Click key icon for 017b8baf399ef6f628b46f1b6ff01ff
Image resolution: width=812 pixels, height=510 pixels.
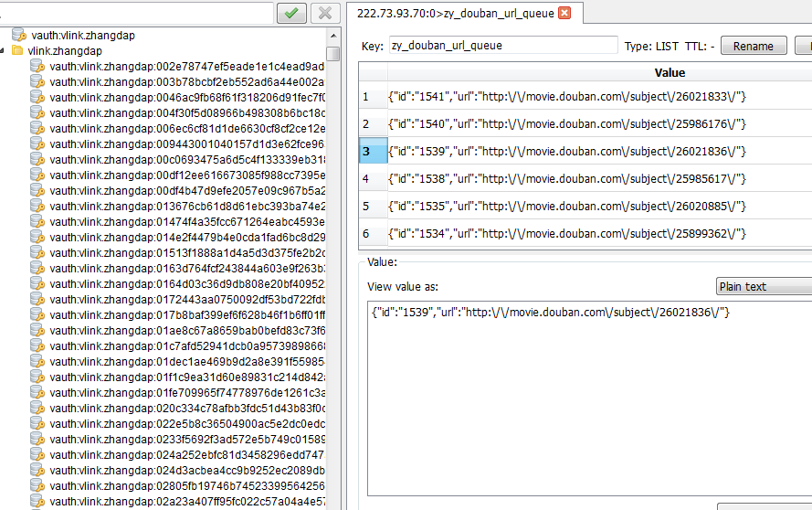click(x=37, y=314)
